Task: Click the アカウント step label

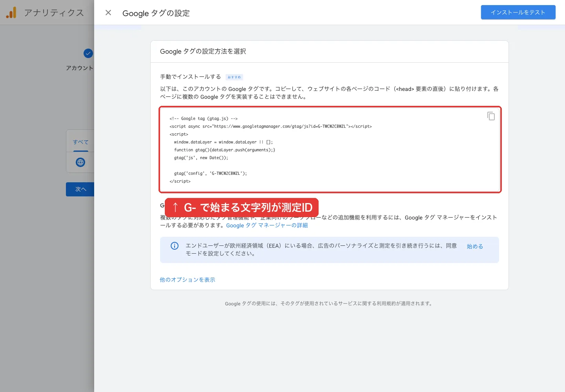Action: tap(80, 68)
